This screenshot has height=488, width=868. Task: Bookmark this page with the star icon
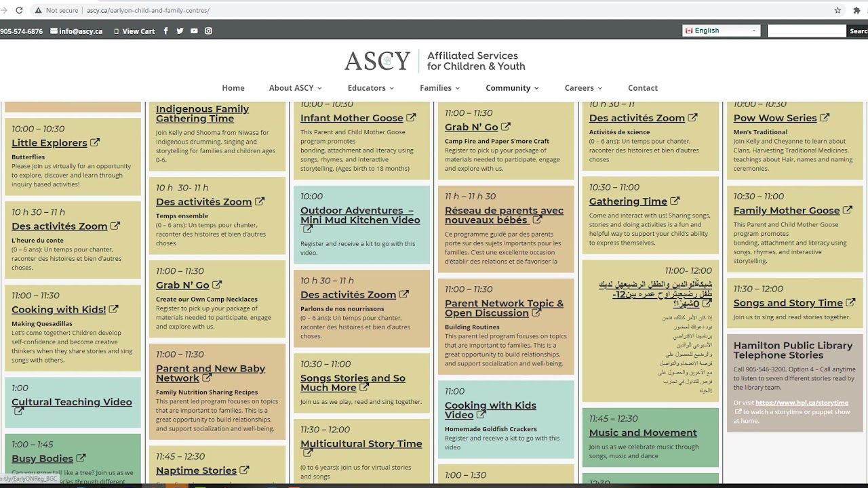[x=838, y=10]
